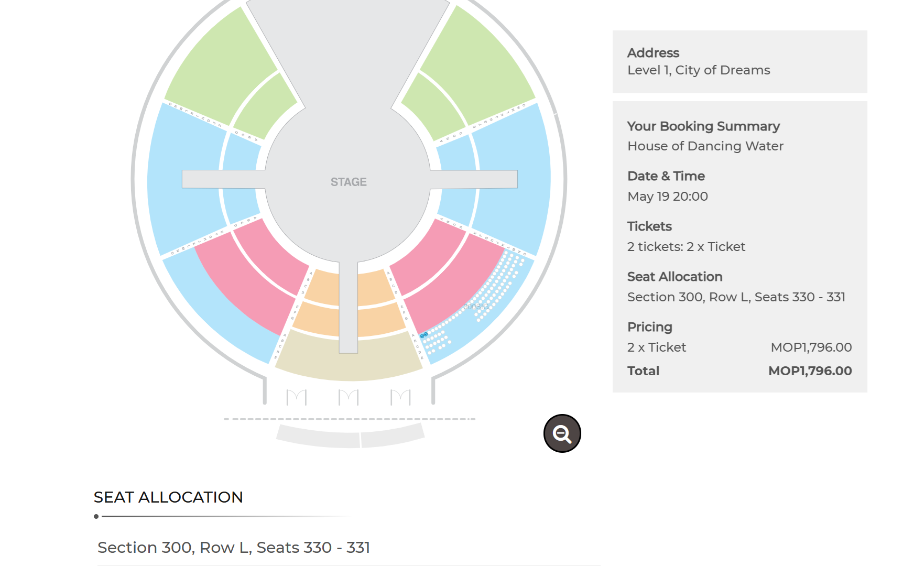Select the outer pink section at lower right
The width and height of the screenshot is (914, 588).
click(x=453, y=283)
